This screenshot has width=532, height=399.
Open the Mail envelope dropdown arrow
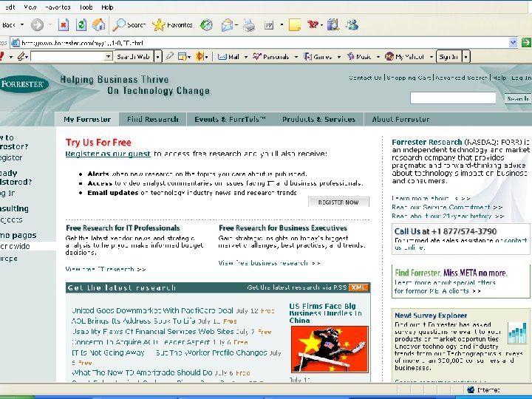(236, 25)
